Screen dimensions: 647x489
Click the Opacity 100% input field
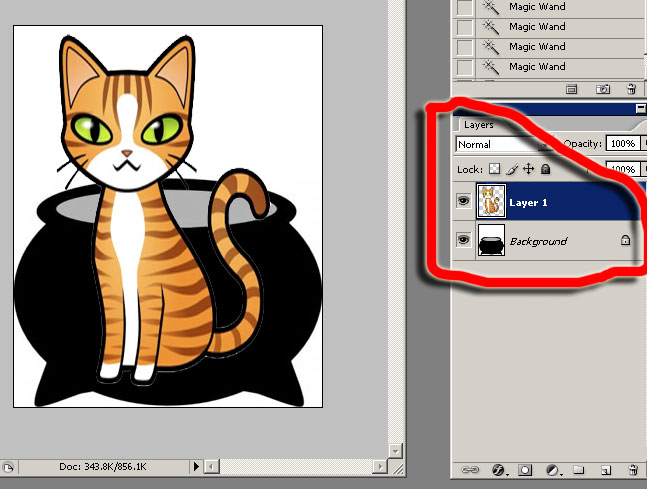[623, 144]
